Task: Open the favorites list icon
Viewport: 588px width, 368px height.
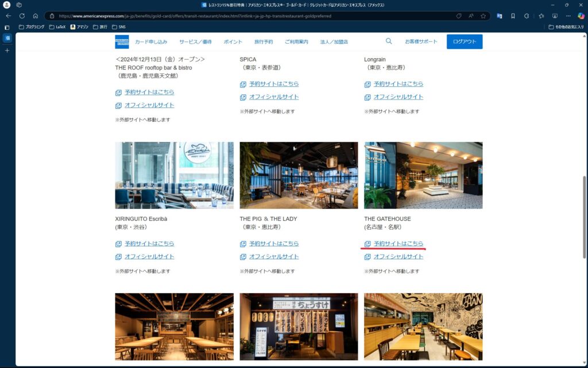Action: tap(541, 16)
